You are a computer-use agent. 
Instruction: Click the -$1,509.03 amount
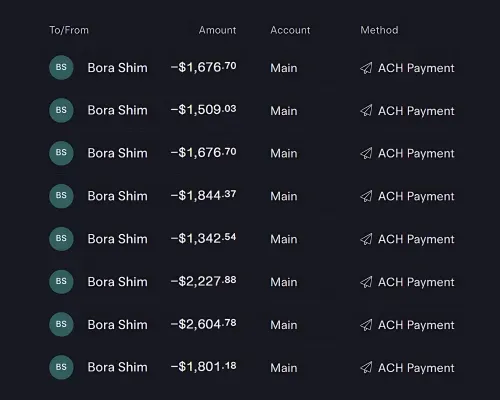[203, 110]
